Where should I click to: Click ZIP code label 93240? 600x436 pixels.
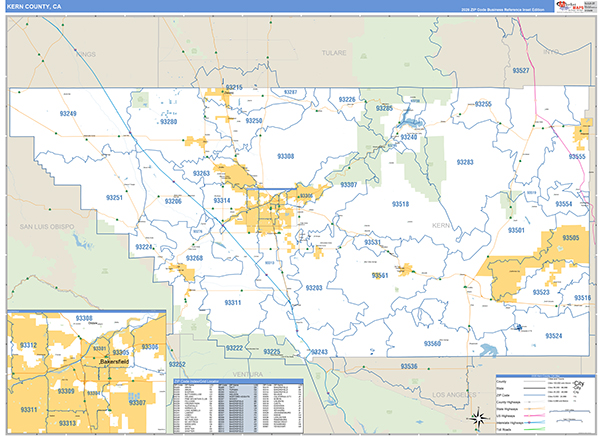tap(409, 137)
